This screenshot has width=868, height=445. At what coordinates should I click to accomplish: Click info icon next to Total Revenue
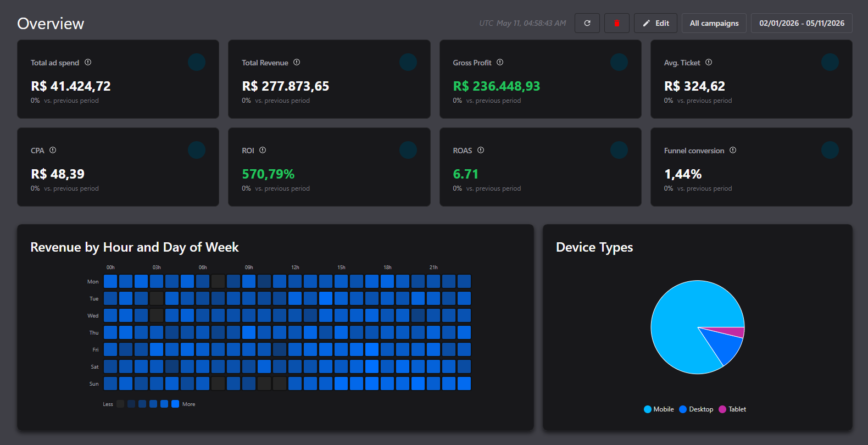click(x=297, y=62)
